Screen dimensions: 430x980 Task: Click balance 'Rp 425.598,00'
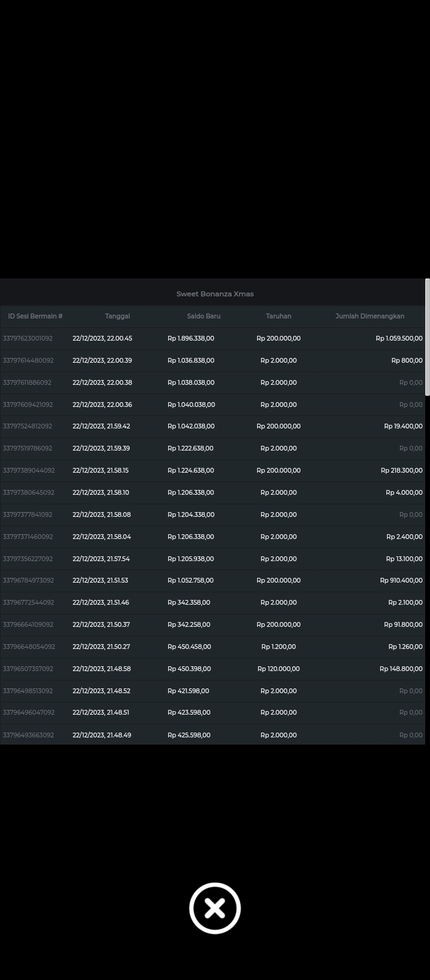tap(189, 735)
